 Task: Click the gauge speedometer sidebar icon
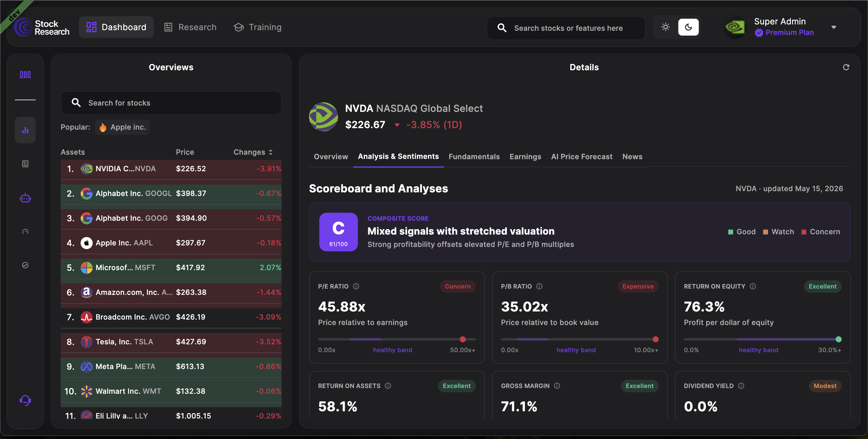25,232
